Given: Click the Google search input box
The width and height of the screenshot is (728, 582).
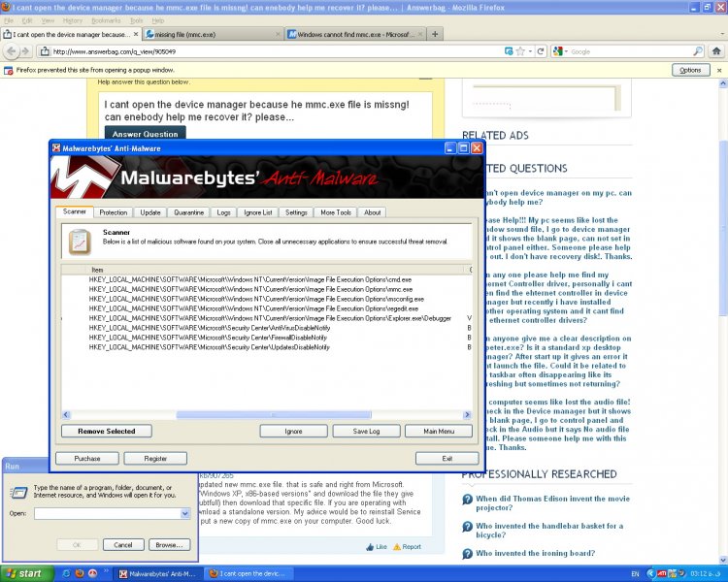Looking at the screenshot, I should pos(631,51).
